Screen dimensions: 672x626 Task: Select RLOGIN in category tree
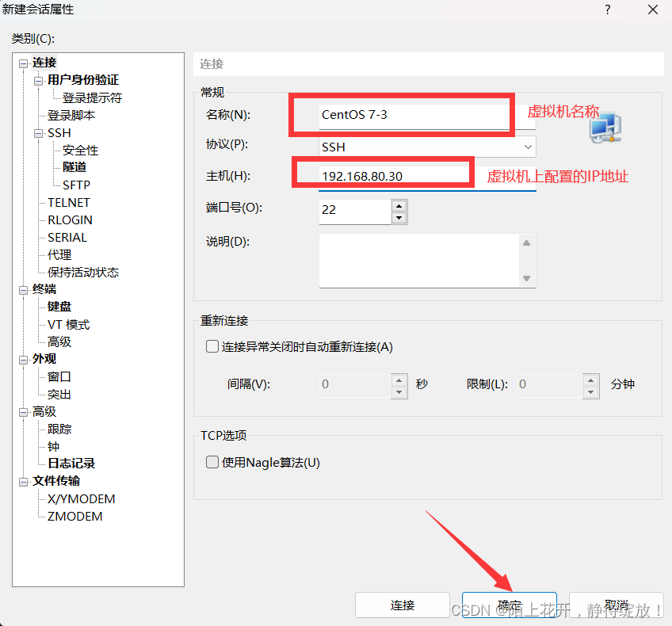click(70, 219)
